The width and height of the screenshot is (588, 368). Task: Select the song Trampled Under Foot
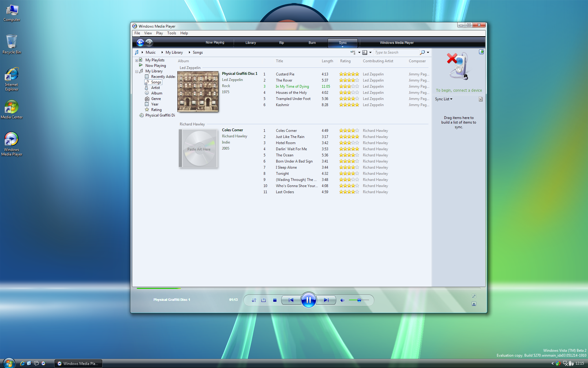coord(293,99)
